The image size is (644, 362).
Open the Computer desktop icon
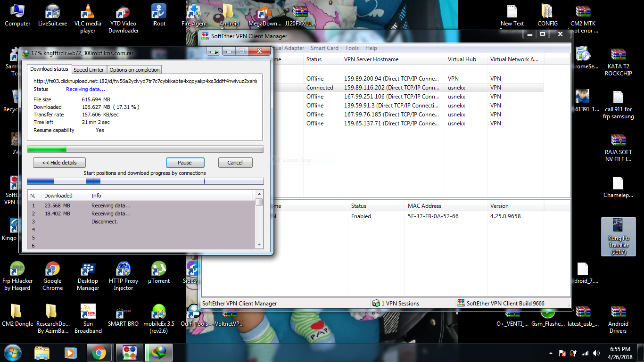17,15
